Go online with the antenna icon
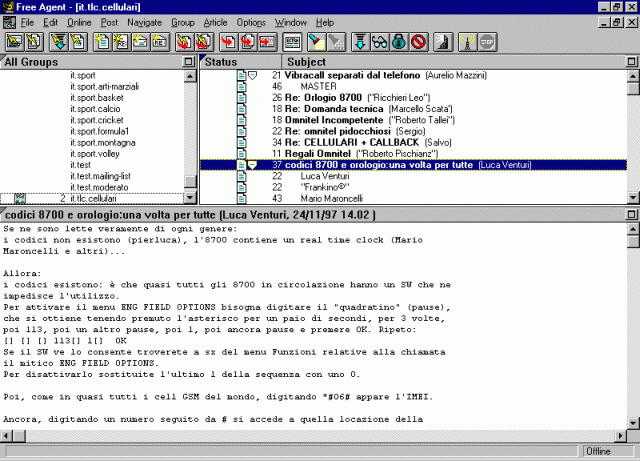 pos(468,42)
